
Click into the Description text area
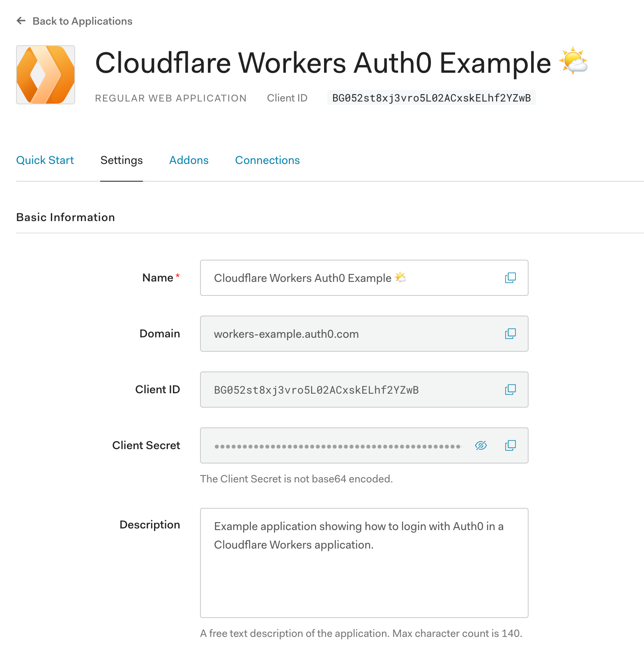point(364,575)
